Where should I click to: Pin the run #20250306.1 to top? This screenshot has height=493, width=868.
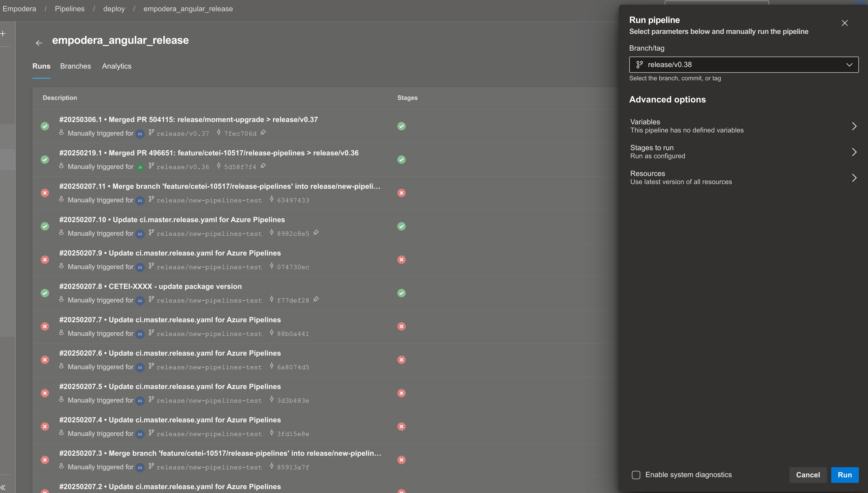[263, 133]
